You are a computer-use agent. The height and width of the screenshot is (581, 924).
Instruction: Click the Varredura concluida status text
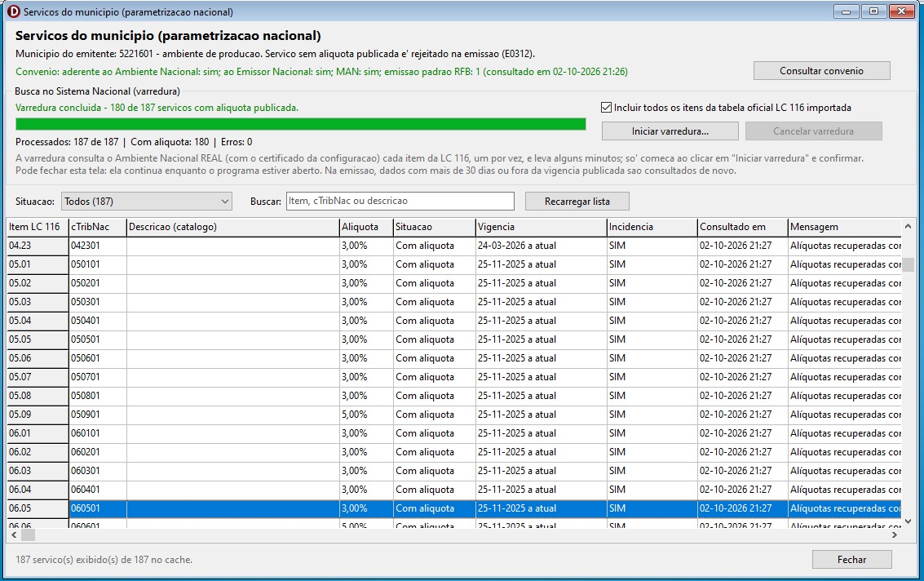pos(157,108)
